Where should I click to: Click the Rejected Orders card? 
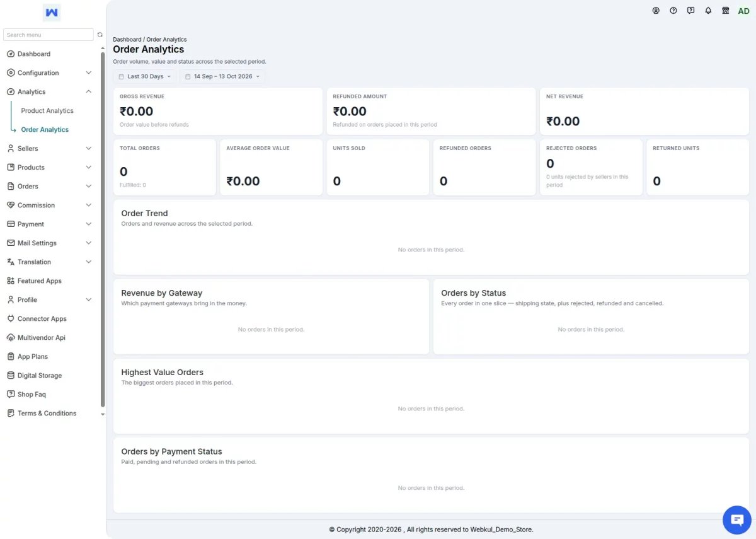591,168
